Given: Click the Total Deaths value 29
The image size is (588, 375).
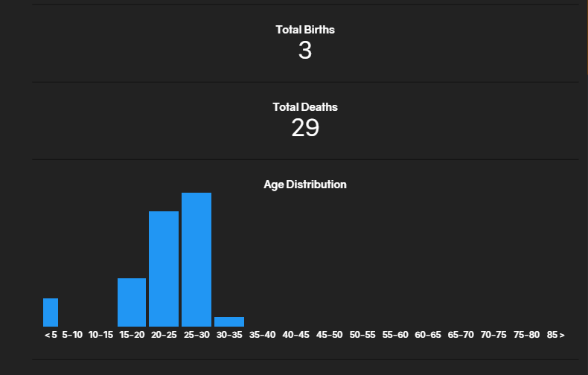Looking at the screenshot, I should pyautogui.click(x=305, y=128).
